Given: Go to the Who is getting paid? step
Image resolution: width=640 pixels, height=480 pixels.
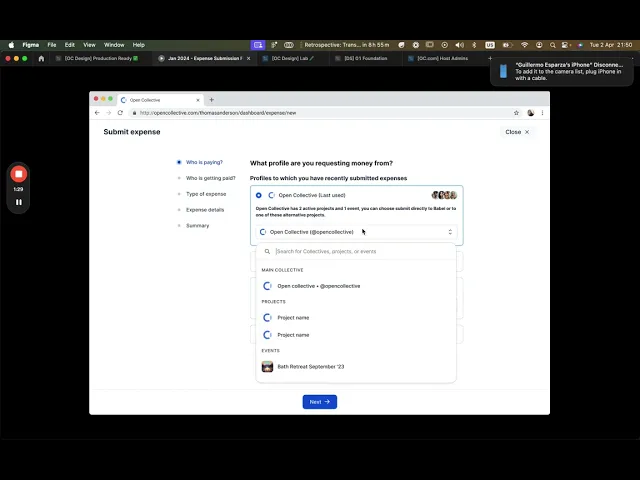Looking at the screenshot, I should (211, 178).
